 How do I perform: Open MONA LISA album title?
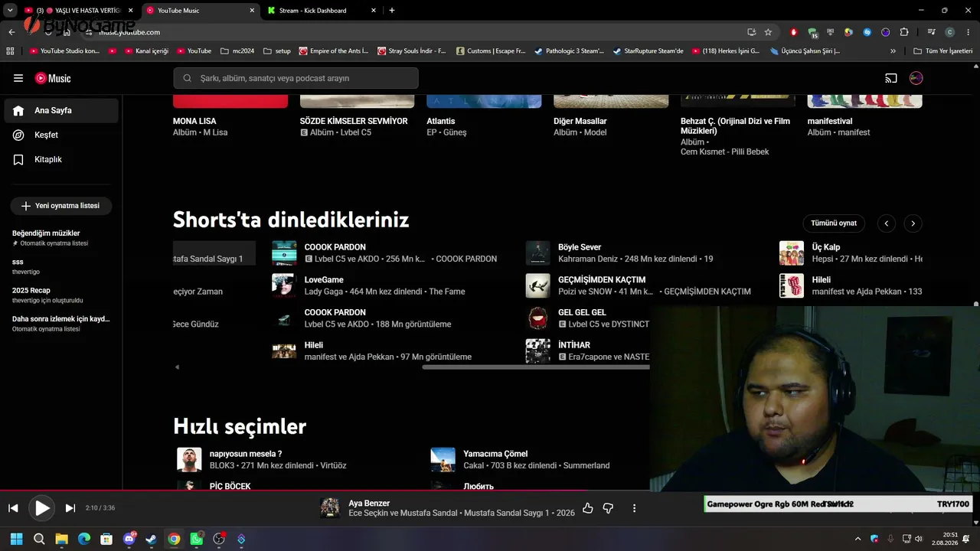(x=194, y=121)
